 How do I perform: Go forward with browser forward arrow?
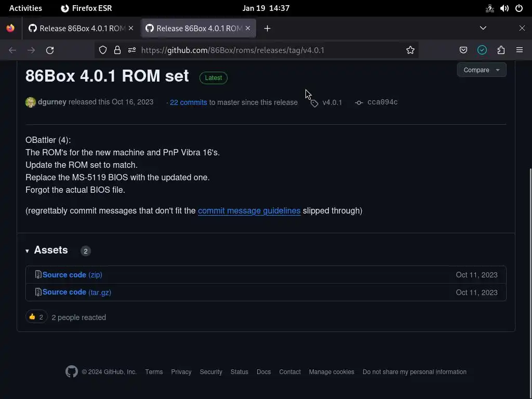(31, 50)
